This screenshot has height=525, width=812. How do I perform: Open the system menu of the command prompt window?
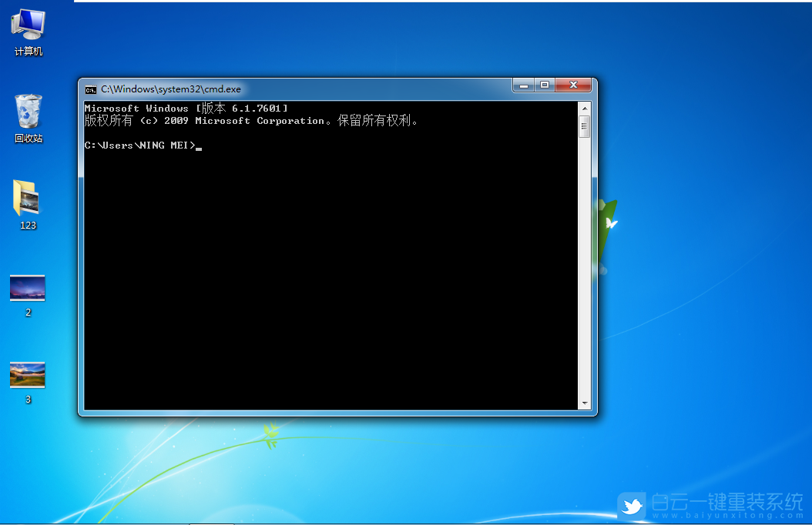point(90,89)
